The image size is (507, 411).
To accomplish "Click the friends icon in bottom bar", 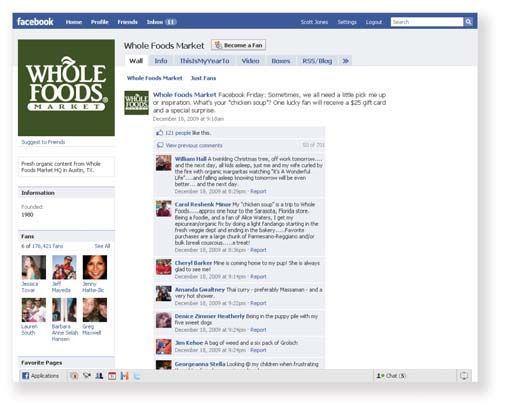I will point(99,376).
